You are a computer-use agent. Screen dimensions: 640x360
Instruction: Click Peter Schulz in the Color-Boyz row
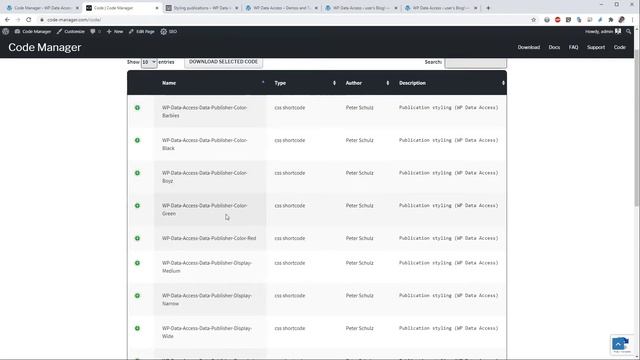tap(359, 173)
